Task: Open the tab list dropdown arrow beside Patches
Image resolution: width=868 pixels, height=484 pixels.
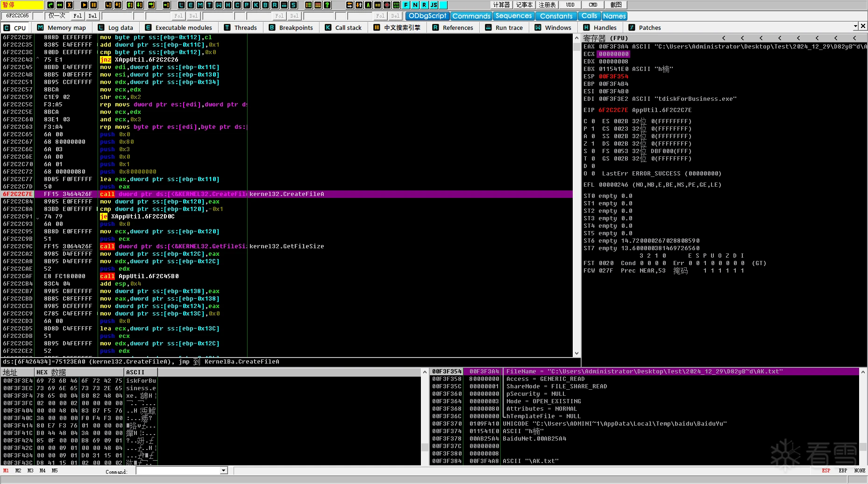Action: (855, 27)
